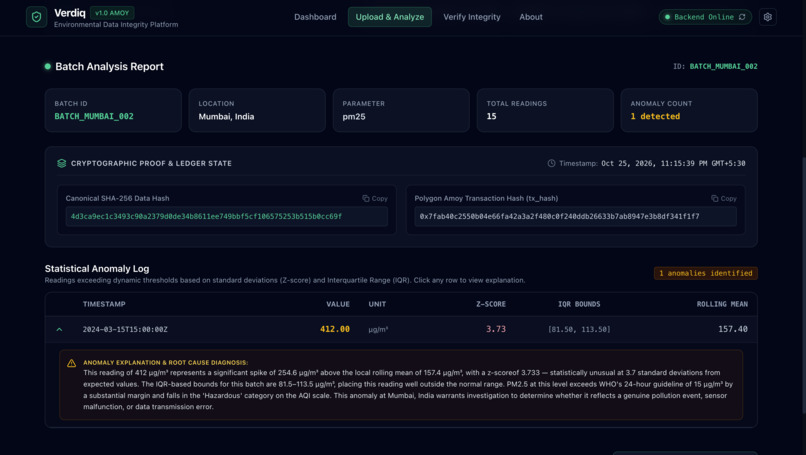Click the Backend Online status pill
The image size is (806, 455).
pyautogui.click(x=705, y=17)
